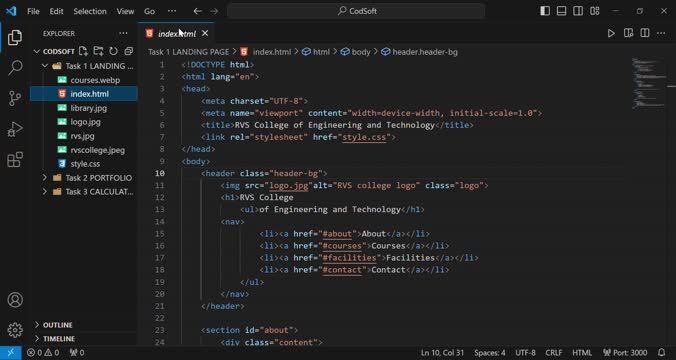Image resolution: width=676 pixels, height=360 pixels.
Task: Close the index.html tab
Action: click(205, 33)
